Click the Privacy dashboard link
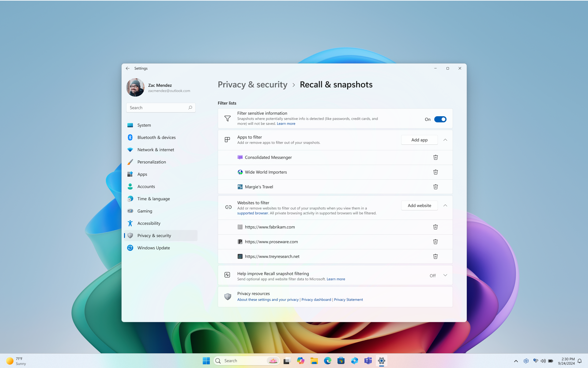 click(316, 299)
